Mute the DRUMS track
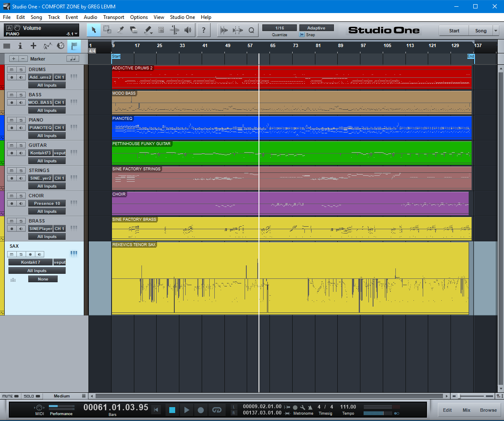This screenshot has width=504, height=421. point(11,70)
